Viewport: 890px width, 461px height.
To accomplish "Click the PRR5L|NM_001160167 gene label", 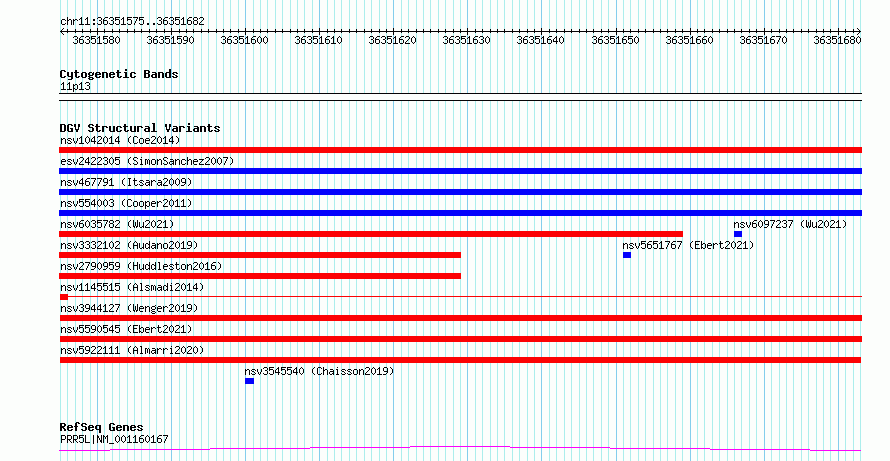I will (x=114, y=439).
